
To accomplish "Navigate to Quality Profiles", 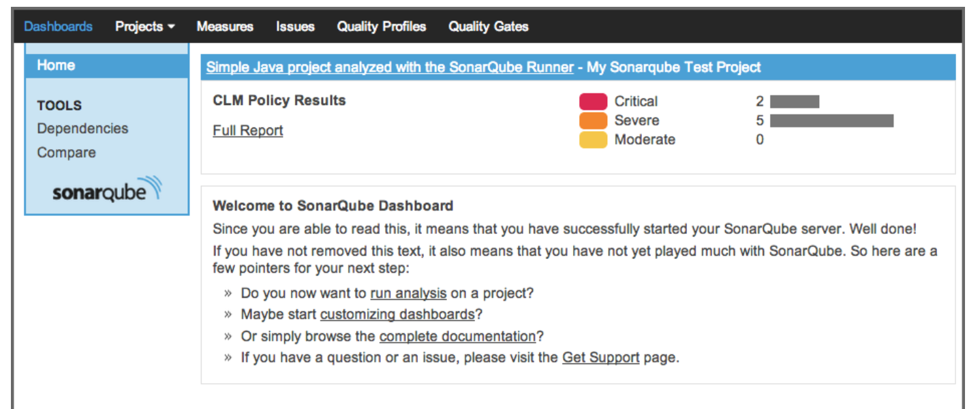I will click(x=381, y=27).
